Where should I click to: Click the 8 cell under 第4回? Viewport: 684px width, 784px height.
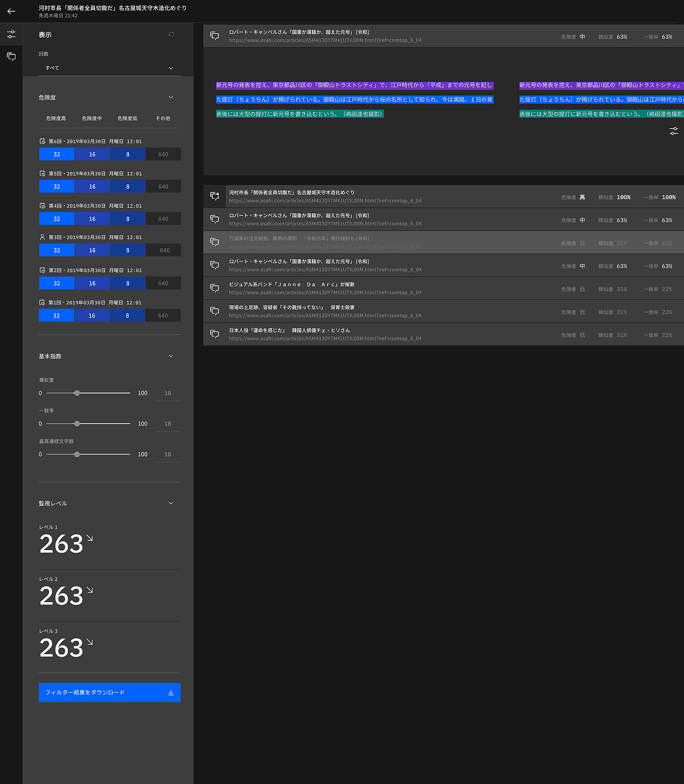(128, 218)
